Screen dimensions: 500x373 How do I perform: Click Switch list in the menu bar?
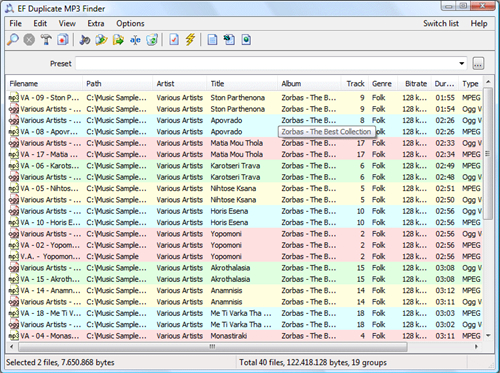point(441,23)
